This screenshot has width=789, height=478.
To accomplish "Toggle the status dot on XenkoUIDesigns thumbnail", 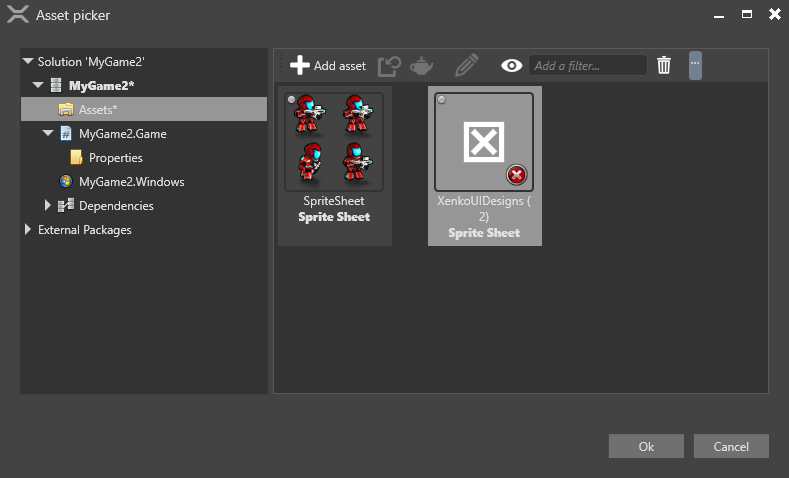I will click(x=442, y=100).
